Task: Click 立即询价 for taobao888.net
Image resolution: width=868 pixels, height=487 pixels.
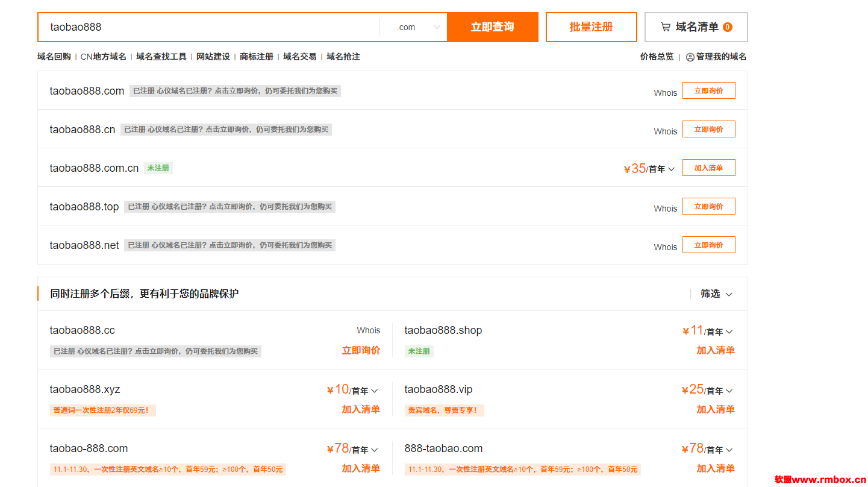Action: (709, 245)
